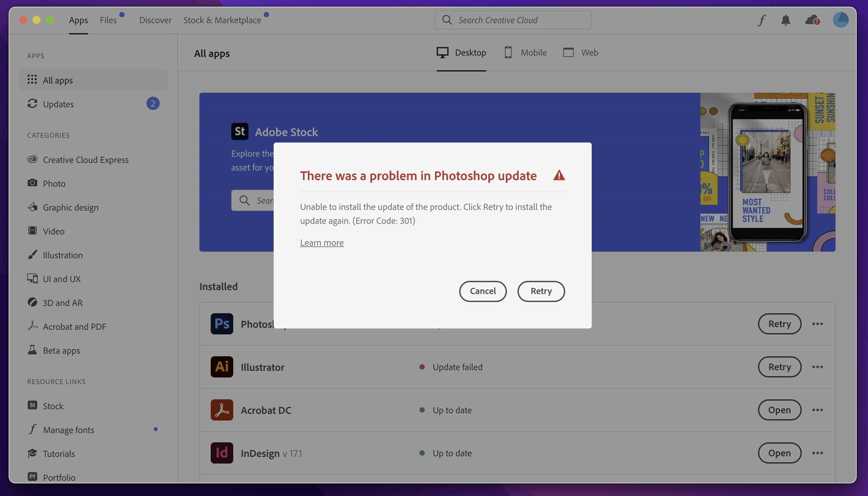This screenshot has width=868, height=496.
Task: Select the Web platform tab
Action: pos(580,52)
